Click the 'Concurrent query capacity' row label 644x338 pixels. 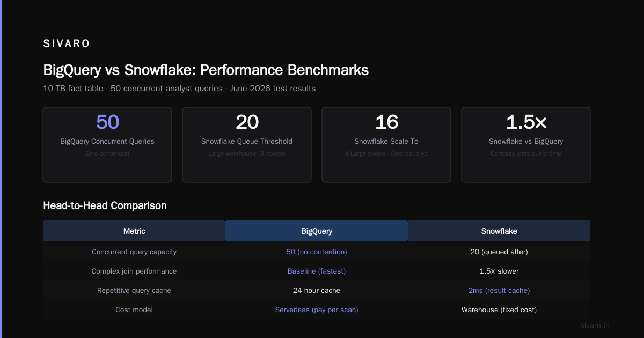coord(134,252)
